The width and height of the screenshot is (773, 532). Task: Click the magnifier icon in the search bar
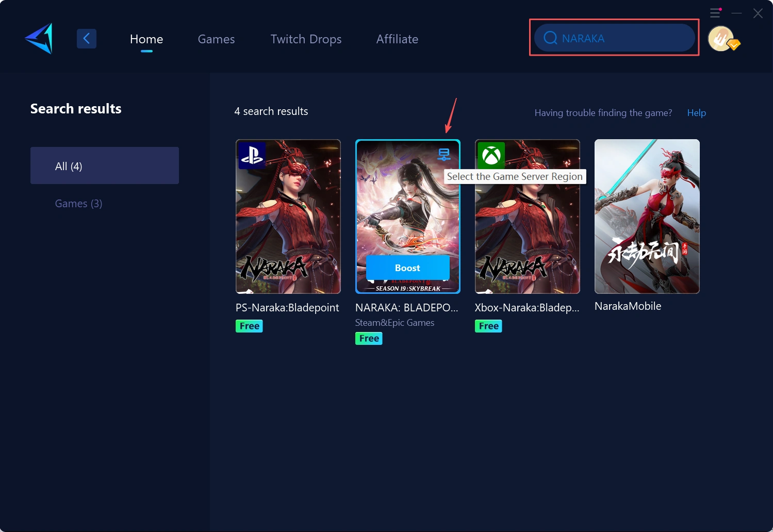coord(550,38)
